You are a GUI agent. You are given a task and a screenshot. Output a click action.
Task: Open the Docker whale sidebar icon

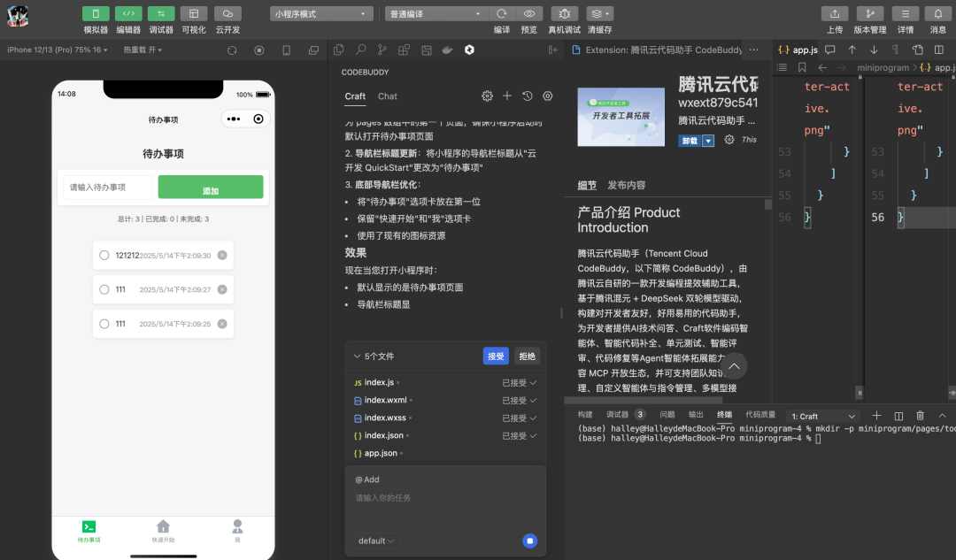tap(448, 50)
